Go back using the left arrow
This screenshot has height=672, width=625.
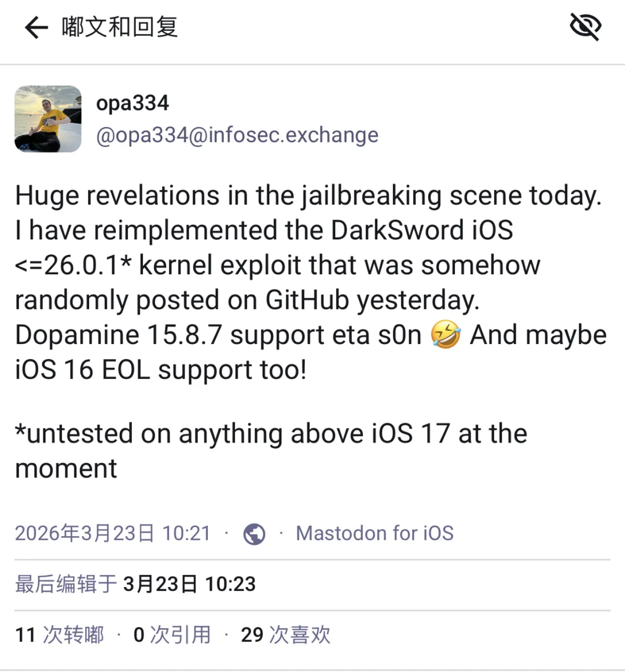[36, 27]
